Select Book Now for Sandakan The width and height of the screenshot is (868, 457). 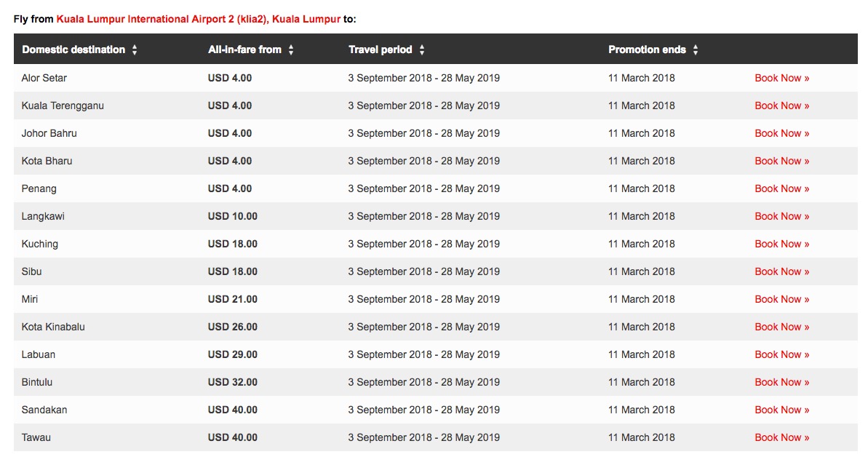[781, 410]
